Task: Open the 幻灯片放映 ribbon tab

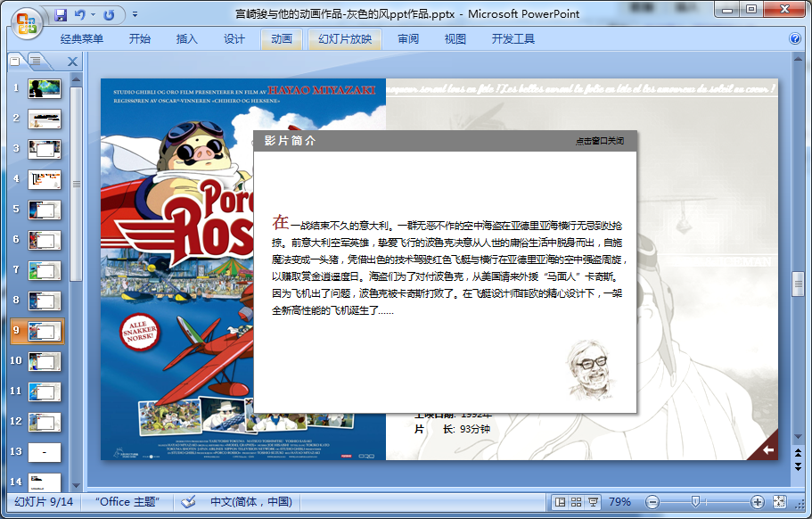Action: click(345, 39)
